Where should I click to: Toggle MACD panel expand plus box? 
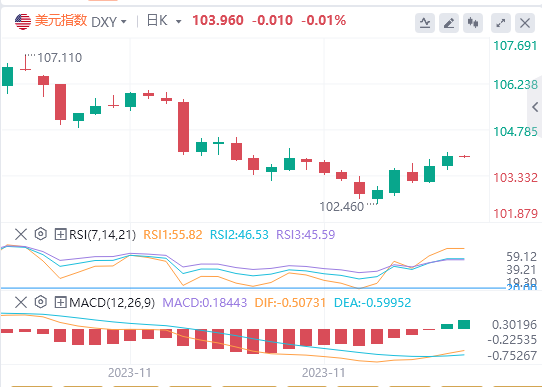pyautogui.click(x=60, y=303)
